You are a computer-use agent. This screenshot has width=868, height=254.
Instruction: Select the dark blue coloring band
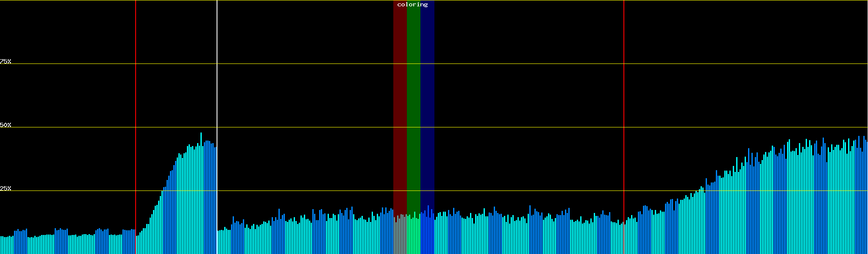427,106
